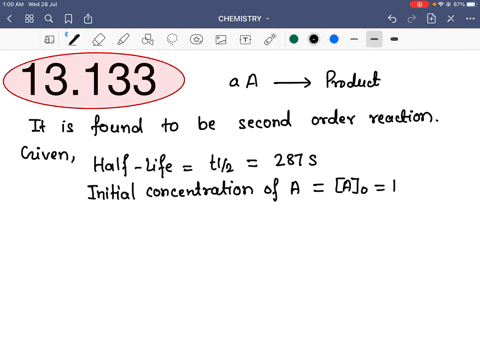Open the share/export menu
480x360 pixels.
click(x=88, y=19)
